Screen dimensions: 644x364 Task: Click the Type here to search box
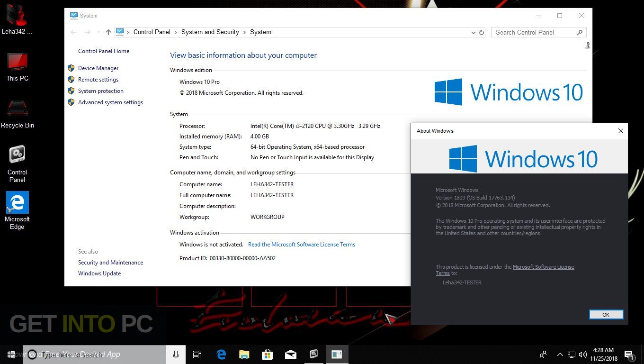(95, 354)
